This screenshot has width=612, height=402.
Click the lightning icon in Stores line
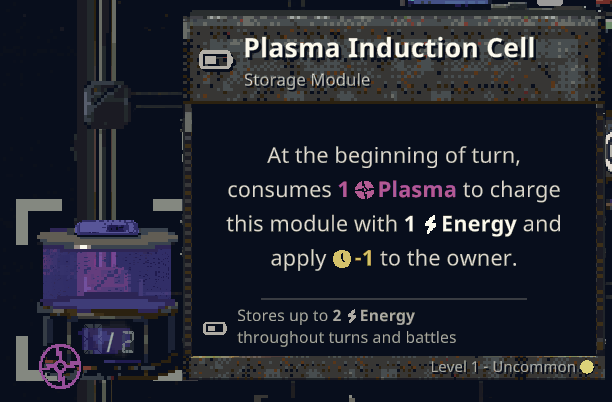tap(352, 317)
